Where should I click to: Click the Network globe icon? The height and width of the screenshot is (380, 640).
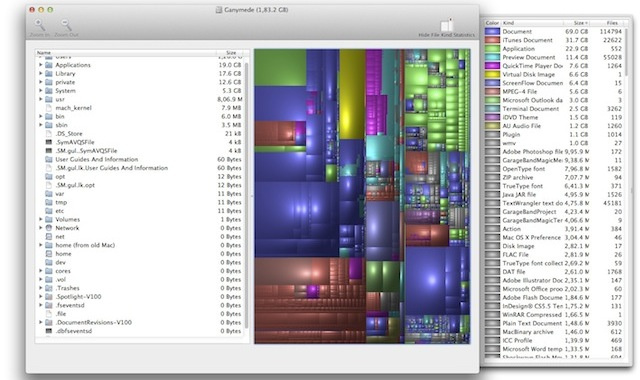coord(49,228)
